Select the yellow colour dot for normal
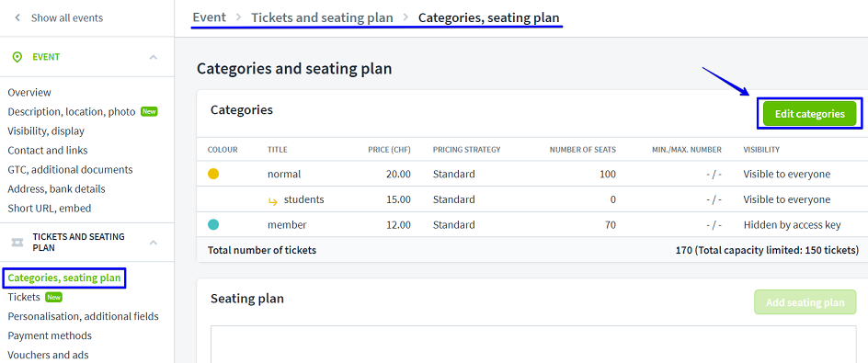Screen dimensions: 868x363 click(213, 174)
